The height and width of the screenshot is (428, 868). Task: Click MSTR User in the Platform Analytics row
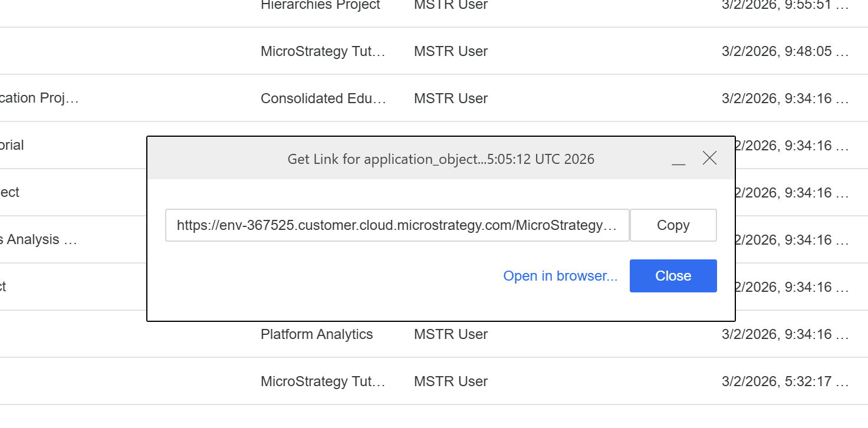(451, 334)
